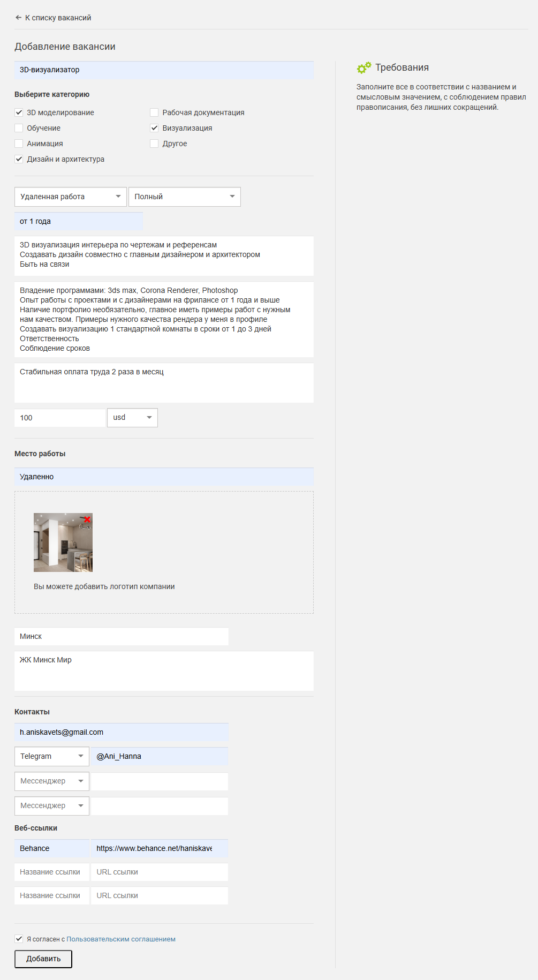Click the address field ЖК Минск Мир
Viewport: 538px width, 980px height.
pos(164,671)
